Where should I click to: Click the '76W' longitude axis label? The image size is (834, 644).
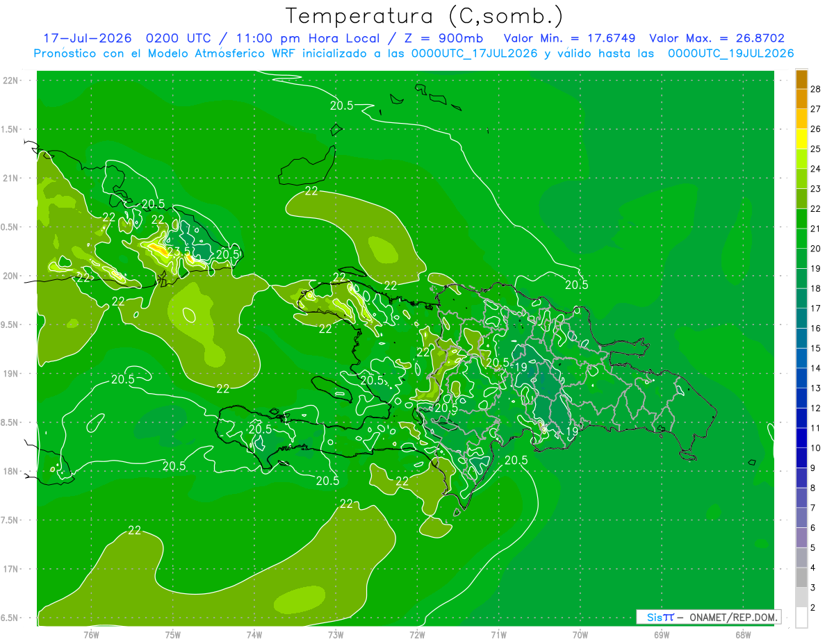point(91,634)
